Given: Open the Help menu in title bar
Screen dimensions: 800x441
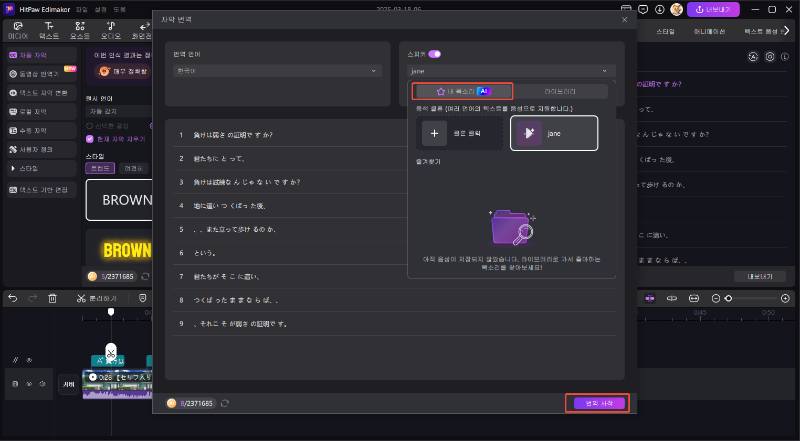Looking at the screenshot, I should [119, 10].
